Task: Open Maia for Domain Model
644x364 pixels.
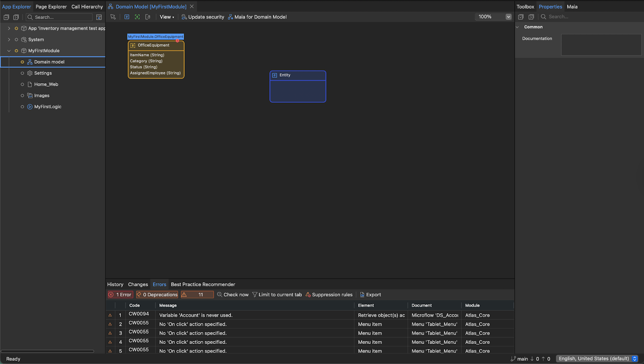Action: pos(257,17)
